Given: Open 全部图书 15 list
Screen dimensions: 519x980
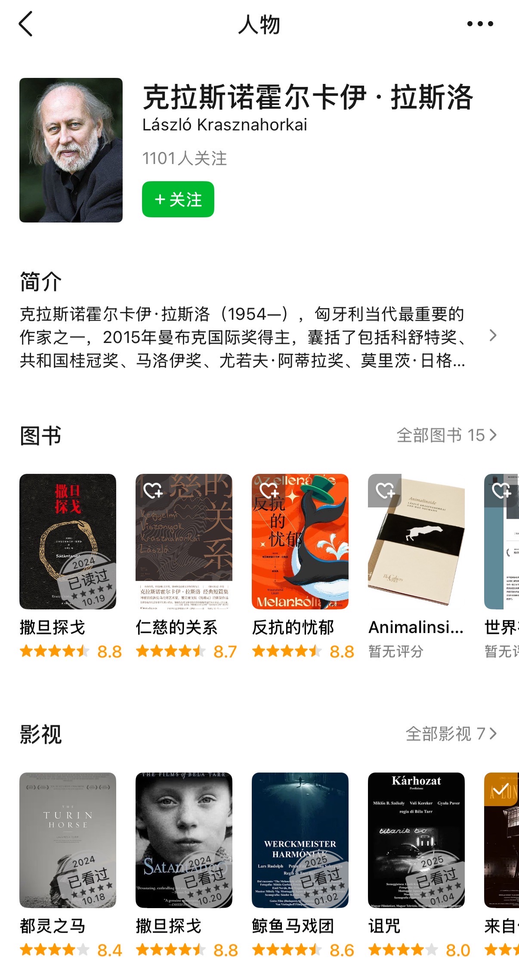Looking at the screenshot, I should click(447, 435).
